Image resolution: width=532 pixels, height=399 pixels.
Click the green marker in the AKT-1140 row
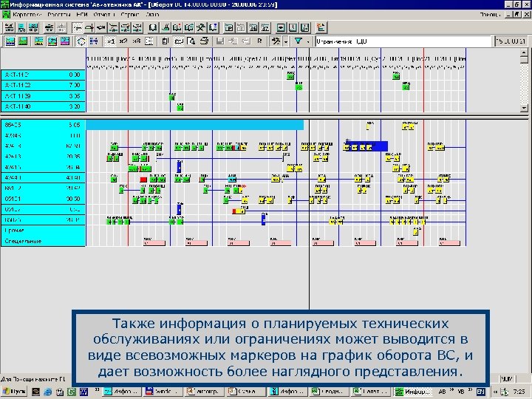[180, 108]
